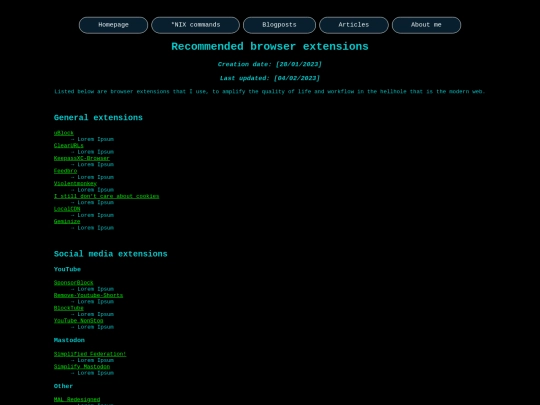
Task: Open the Geminize link
Action: pyautogui.click(x=67, y=221)
